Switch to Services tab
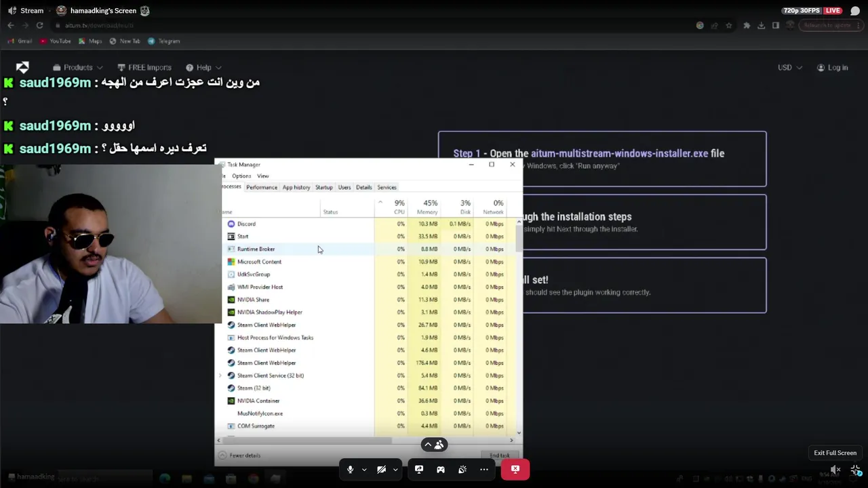The height and width of the screenshot is (488, 868). tap(387, 187)
